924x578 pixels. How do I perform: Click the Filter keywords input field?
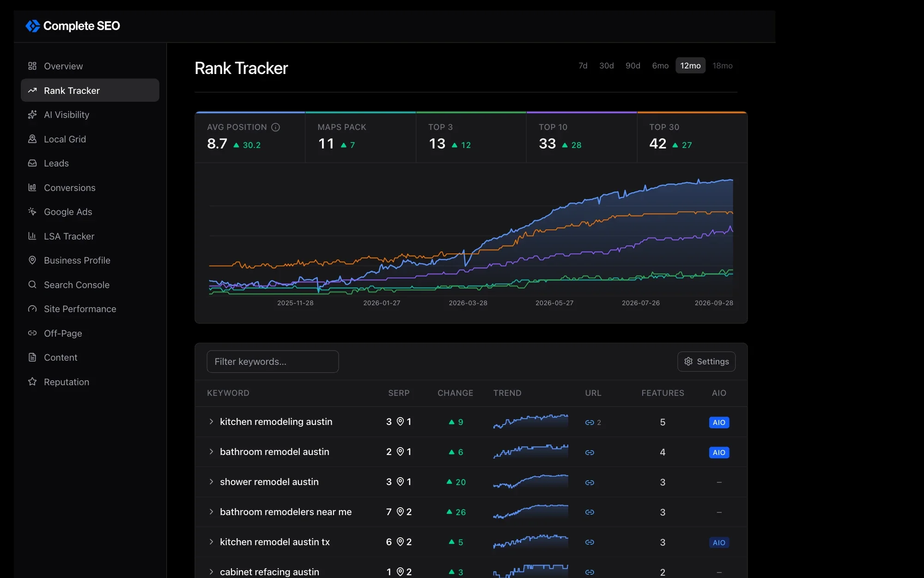pyautogui.click(x=273, y=362)
